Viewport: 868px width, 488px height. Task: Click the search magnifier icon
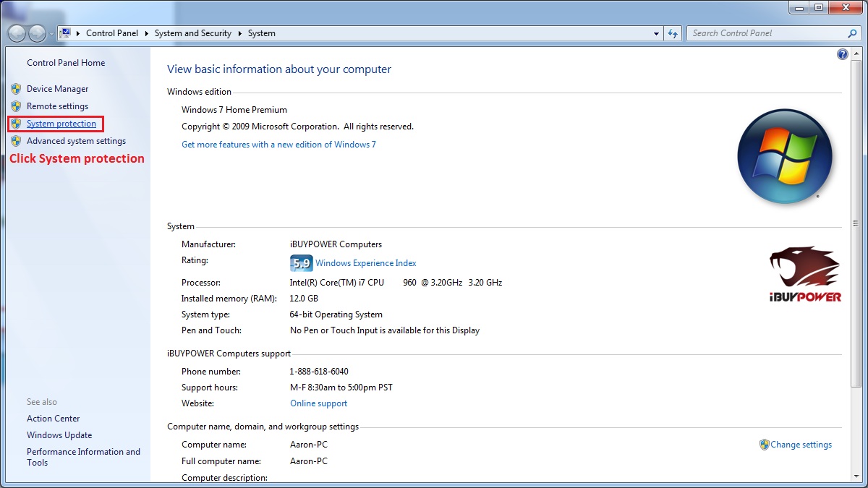coord(854,33)
